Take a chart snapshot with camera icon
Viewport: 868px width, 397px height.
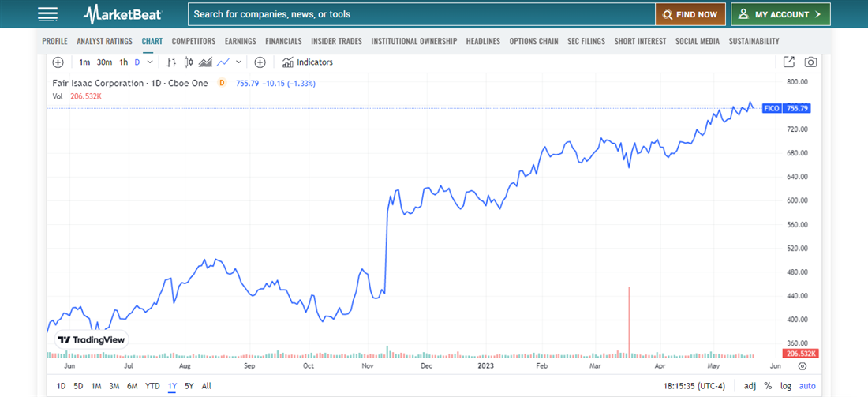(810, 62)
